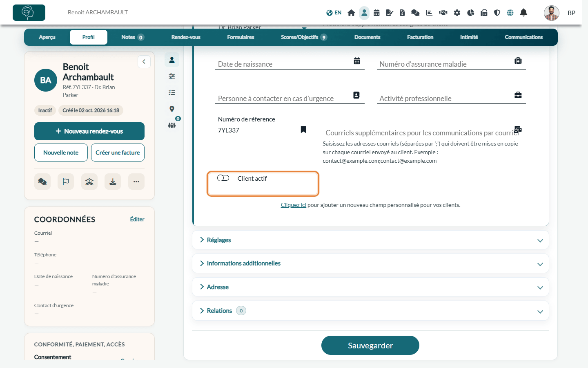The height and width of the screenshot is (368, 588).
Task: Open the Facturation tab
Action: [x=420, y=37]
